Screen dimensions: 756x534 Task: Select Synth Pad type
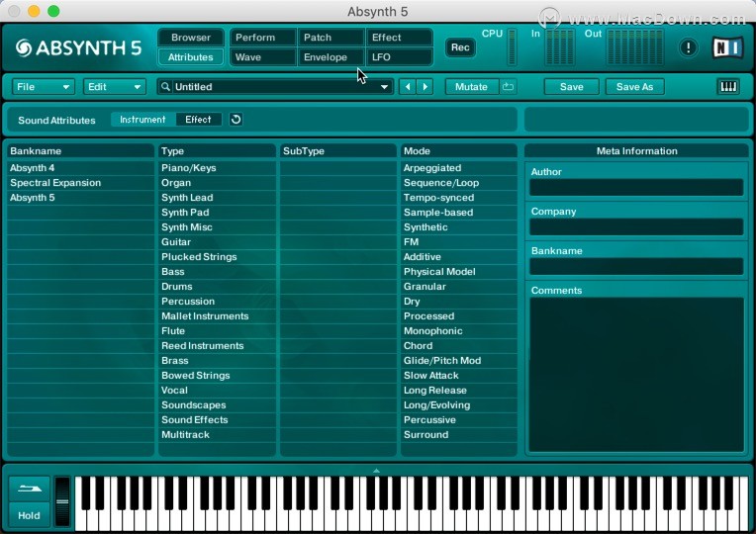click(217, 213)
